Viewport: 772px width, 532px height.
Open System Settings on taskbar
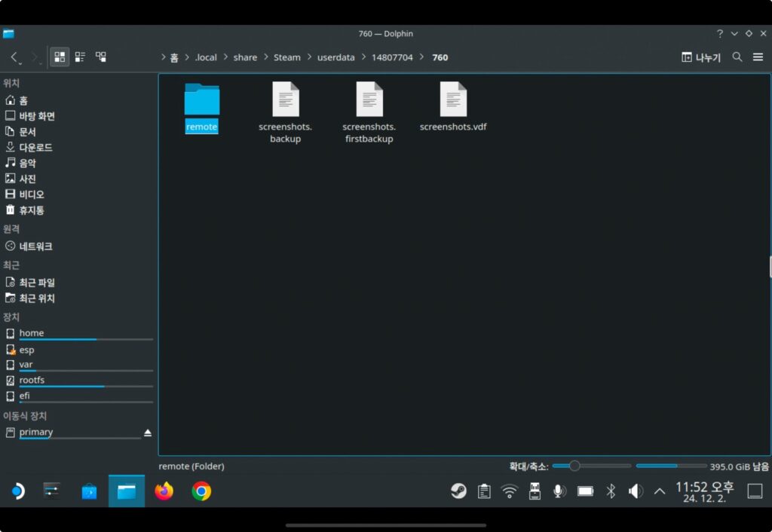point(52,491)
